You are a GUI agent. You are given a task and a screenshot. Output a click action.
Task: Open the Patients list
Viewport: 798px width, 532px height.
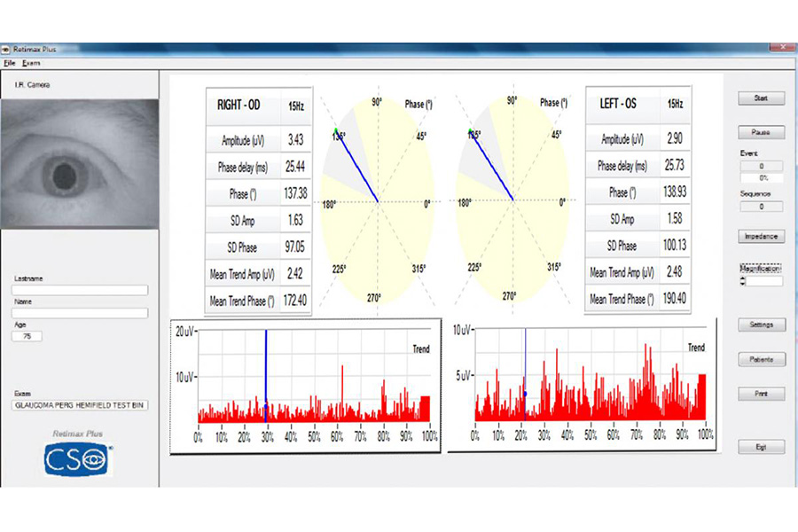click(x=762, y=359)
